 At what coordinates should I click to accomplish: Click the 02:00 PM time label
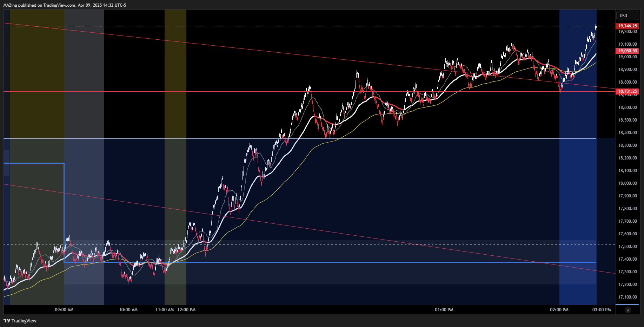coord(559,310)
